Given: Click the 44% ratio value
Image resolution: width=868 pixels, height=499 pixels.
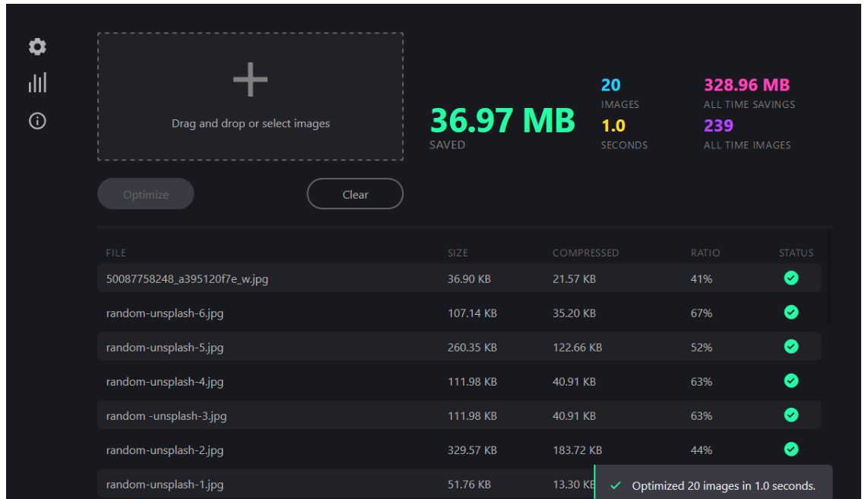Looking at the screenshot, I should 701,450.
